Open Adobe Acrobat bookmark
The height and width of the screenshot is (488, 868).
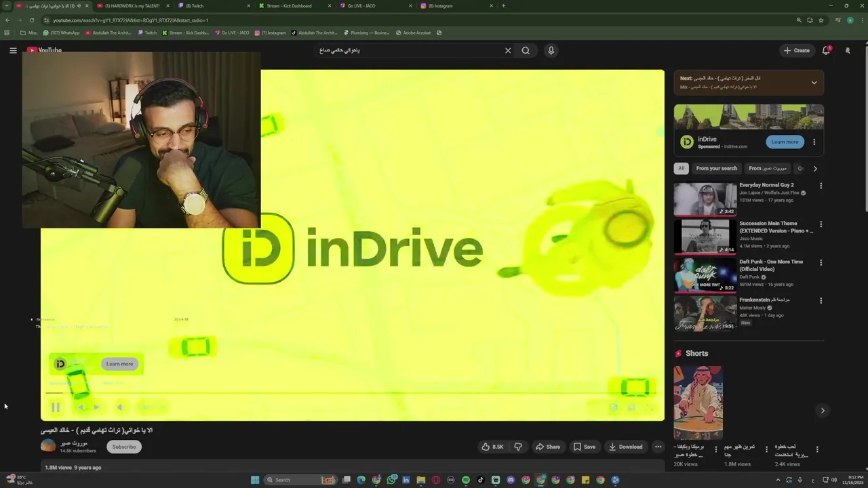(414, 33)
